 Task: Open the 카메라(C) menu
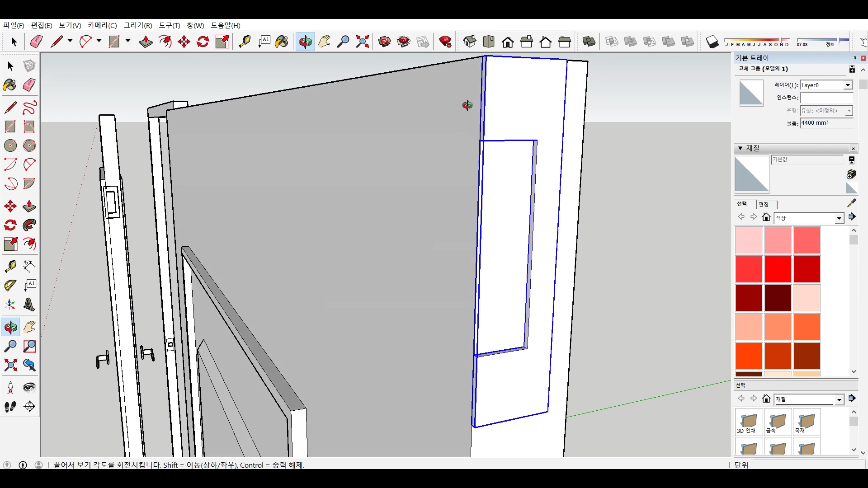pyautogui.click(x=102, y=25)
